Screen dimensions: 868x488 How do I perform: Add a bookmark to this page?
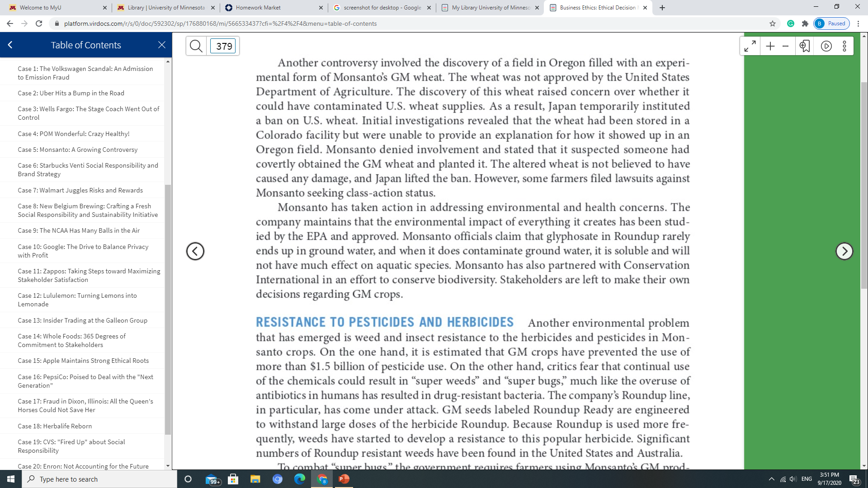[x=805, y=46]
